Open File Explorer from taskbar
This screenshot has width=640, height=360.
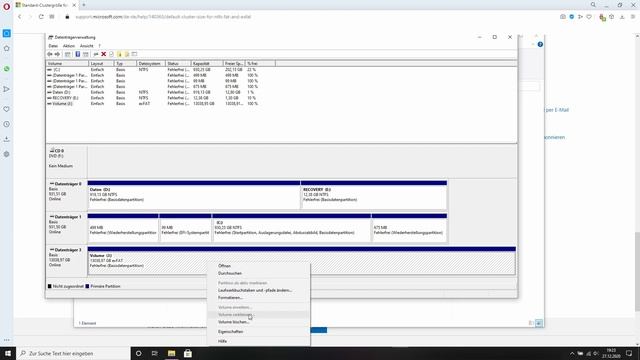(171, 353)
